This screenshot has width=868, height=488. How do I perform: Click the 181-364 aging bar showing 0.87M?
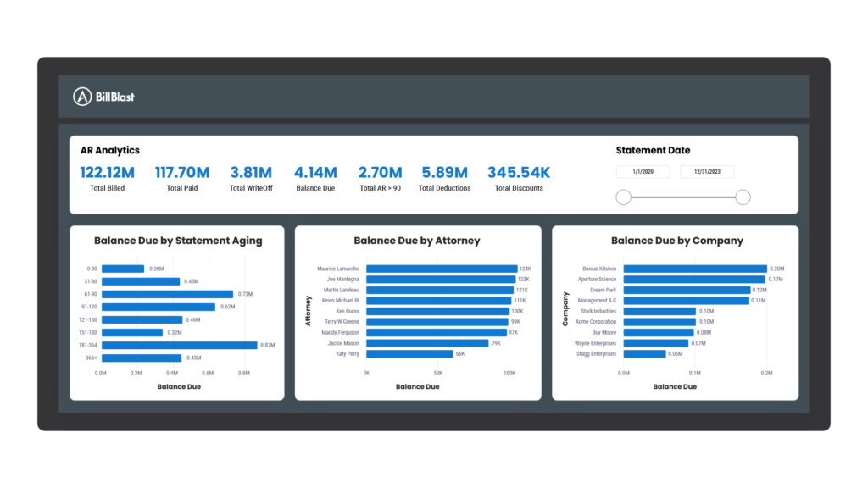[179, 345]
